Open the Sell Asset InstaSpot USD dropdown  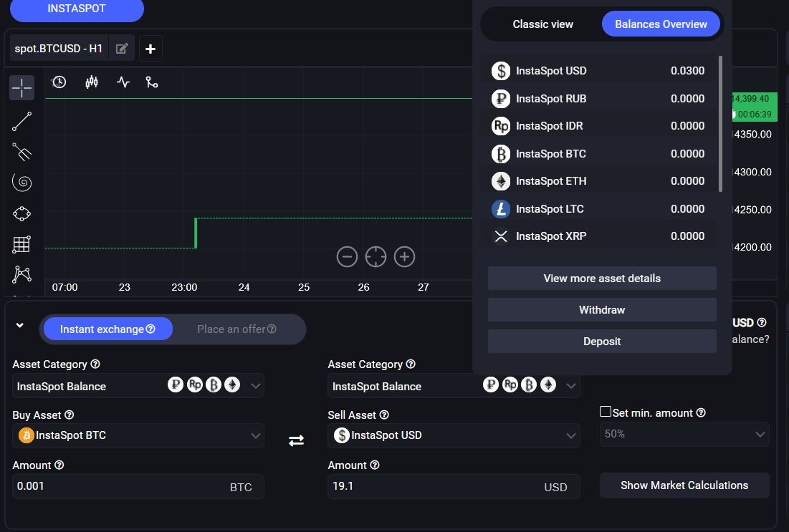point(454,435)
